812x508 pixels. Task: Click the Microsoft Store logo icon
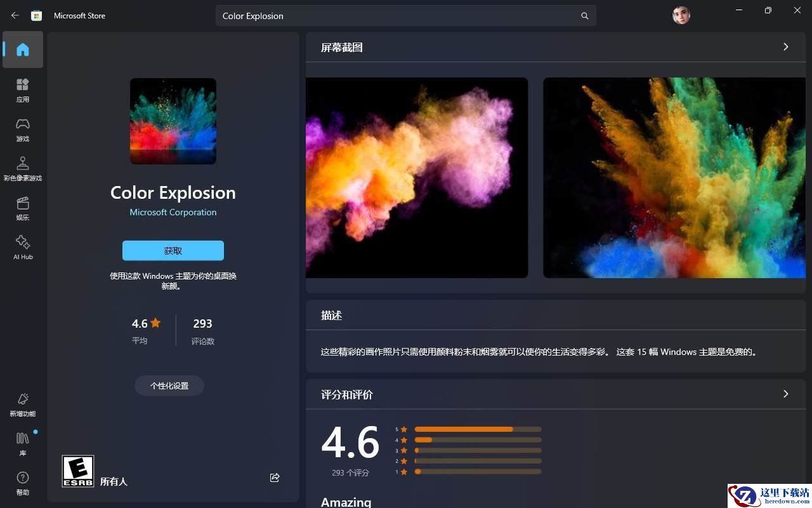tap(37, 15)
